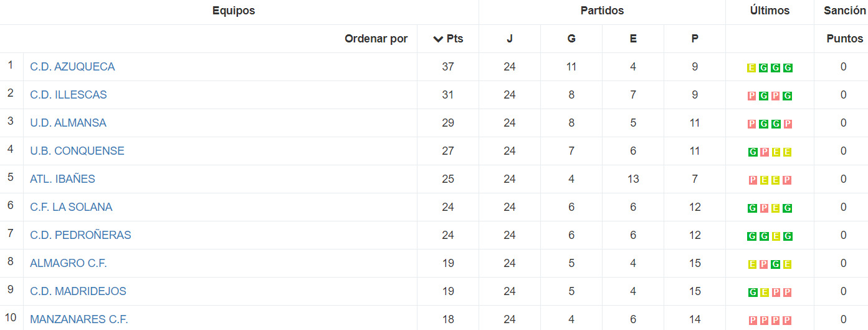Open MANZANARES C.F. team link
This screenshot has height=330, width=868.
79,319
